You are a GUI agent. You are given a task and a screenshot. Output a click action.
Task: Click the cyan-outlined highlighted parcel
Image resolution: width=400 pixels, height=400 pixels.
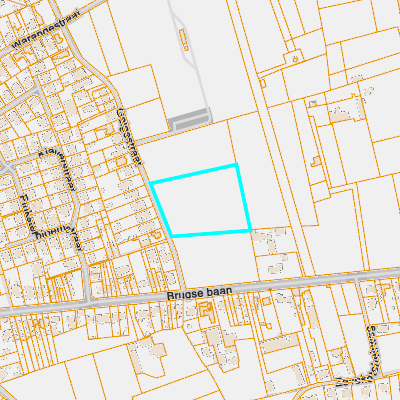pos(202,201)
